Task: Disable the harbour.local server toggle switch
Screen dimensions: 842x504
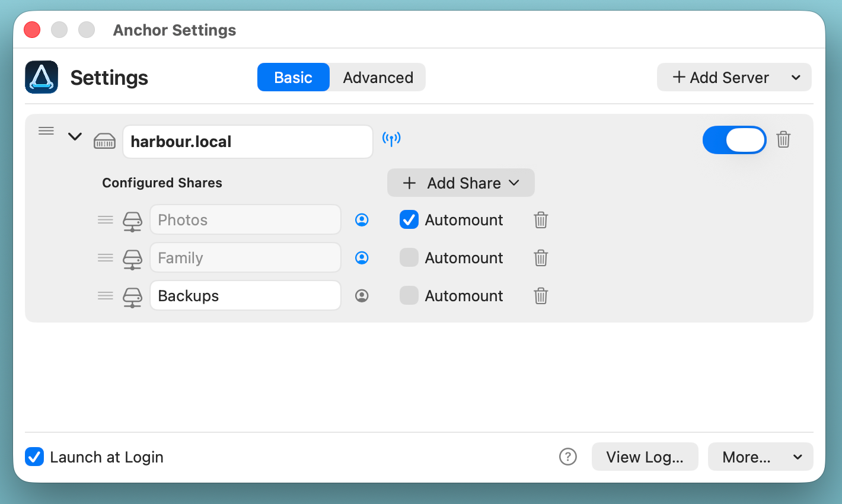Action: click(x=735, y=140)
